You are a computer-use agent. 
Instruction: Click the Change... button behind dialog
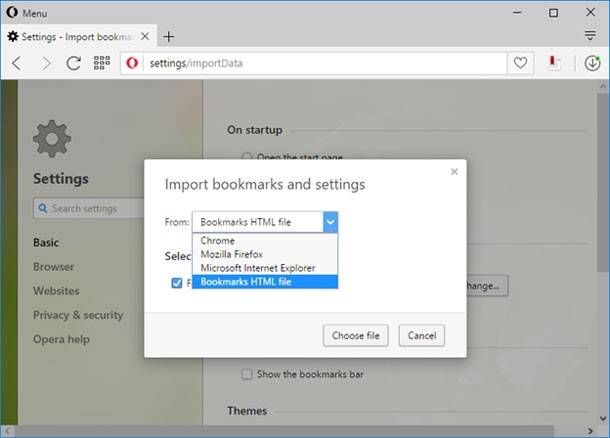pyautogui.click(x=487, y=286)
